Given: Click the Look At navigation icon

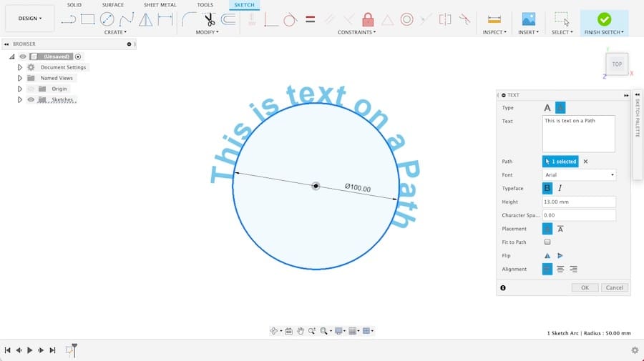Looking at the screenshot, I should [289, 331].
